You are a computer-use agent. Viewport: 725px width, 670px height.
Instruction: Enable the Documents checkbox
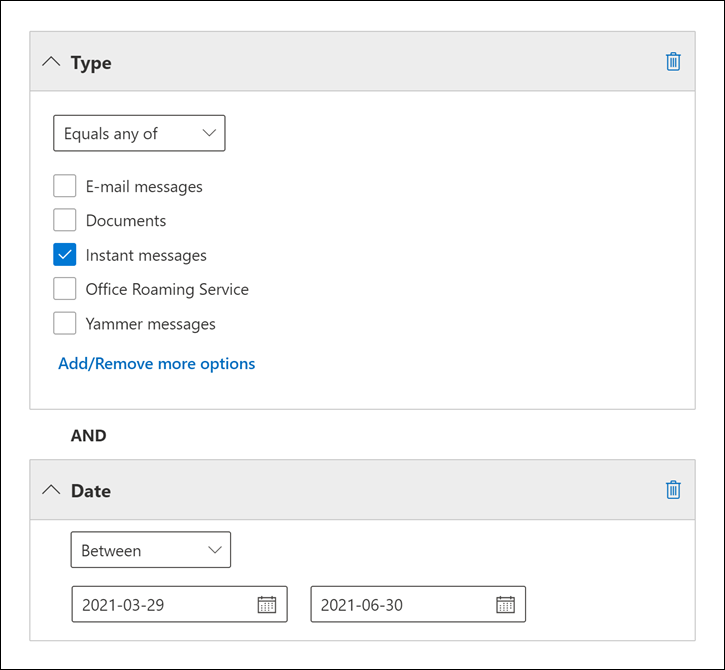point(65,221)
